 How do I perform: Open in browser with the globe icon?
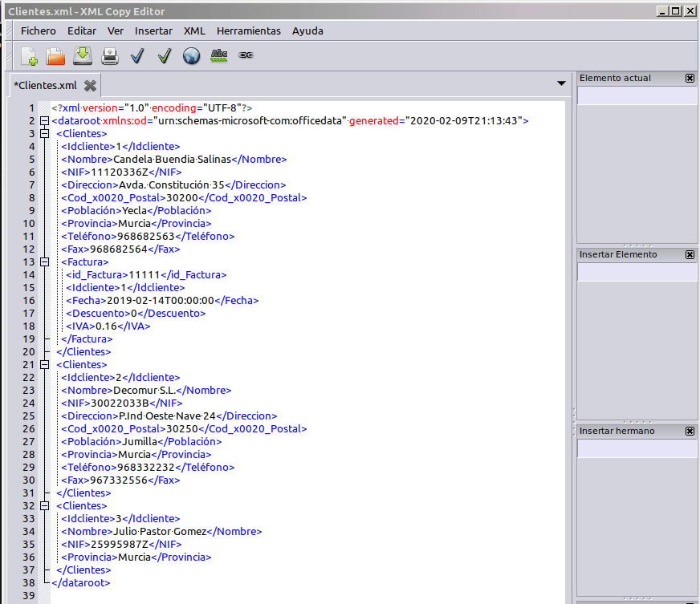(x=191, y=55)
